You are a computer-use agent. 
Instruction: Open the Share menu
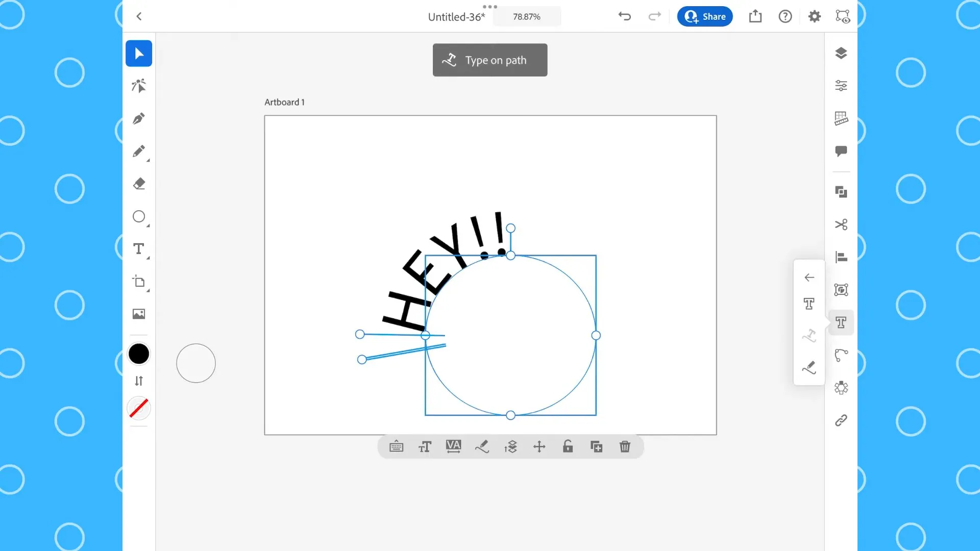point(705,16)
